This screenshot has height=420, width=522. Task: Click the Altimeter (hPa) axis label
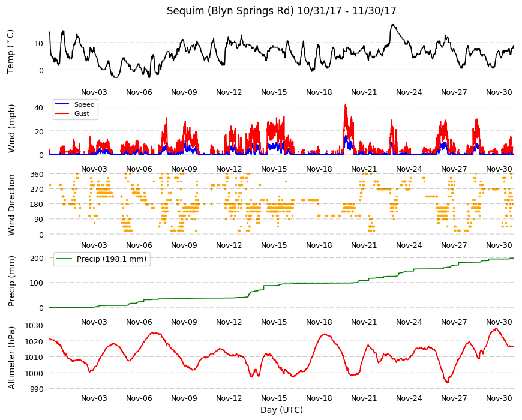coord(11,358)
